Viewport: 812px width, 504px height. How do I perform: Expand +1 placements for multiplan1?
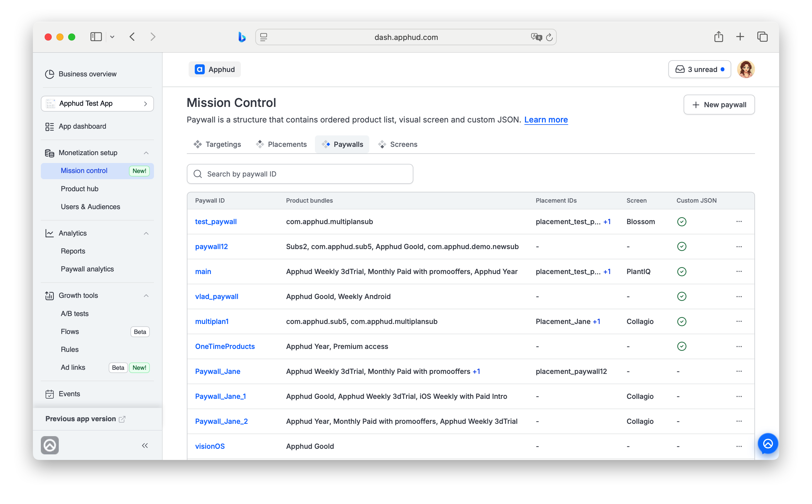pos(596,322)
